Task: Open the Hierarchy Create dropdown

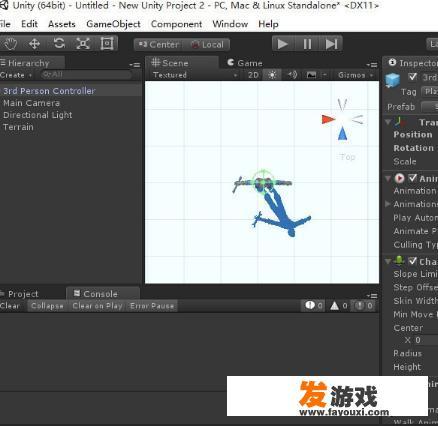Action: coord(16,75)
